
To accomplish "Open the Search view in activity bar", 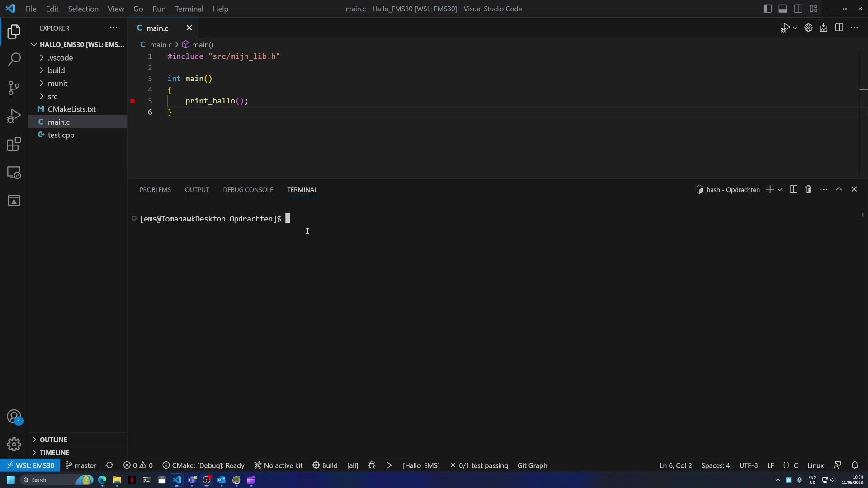I will point(14,59).
